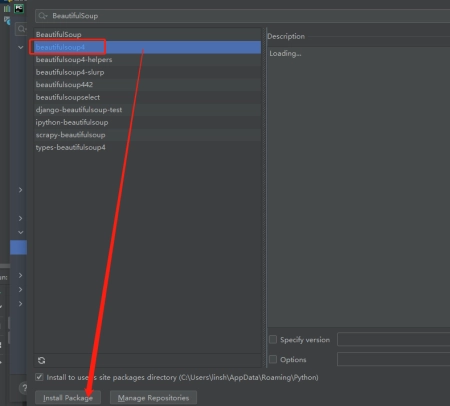Click the help question mark icon
The height and width of the screenshot is (406, 450).
click(x=24, y=388)
